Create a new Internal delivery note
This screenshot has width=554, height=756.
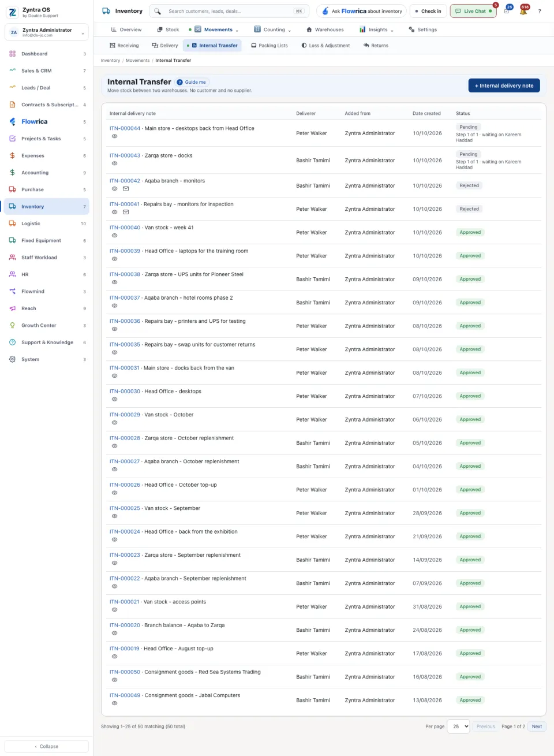[x=504, y=85]
